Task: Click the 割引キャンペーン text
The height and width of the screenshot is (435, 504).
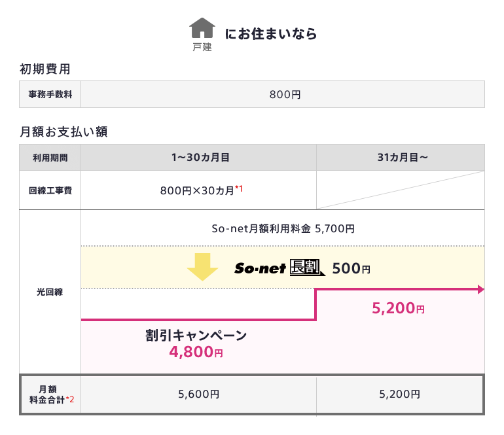Action: coord(196,336)
